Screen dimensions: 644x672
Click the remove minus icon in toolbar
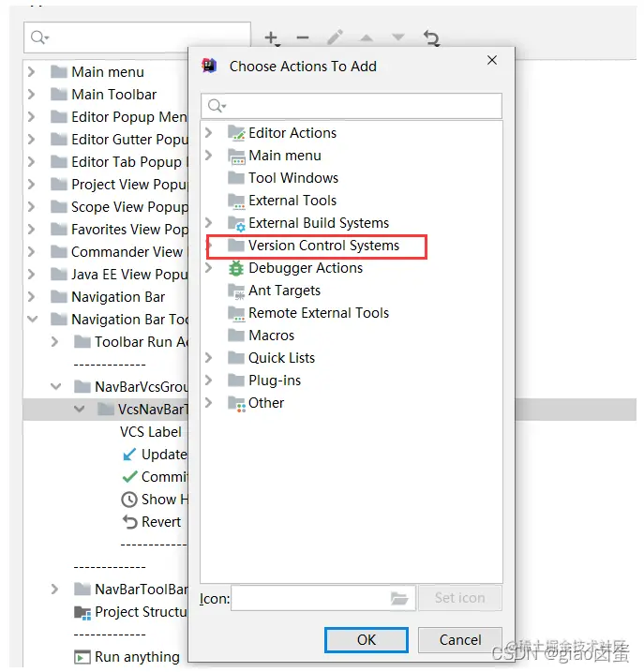coord(303,37)
